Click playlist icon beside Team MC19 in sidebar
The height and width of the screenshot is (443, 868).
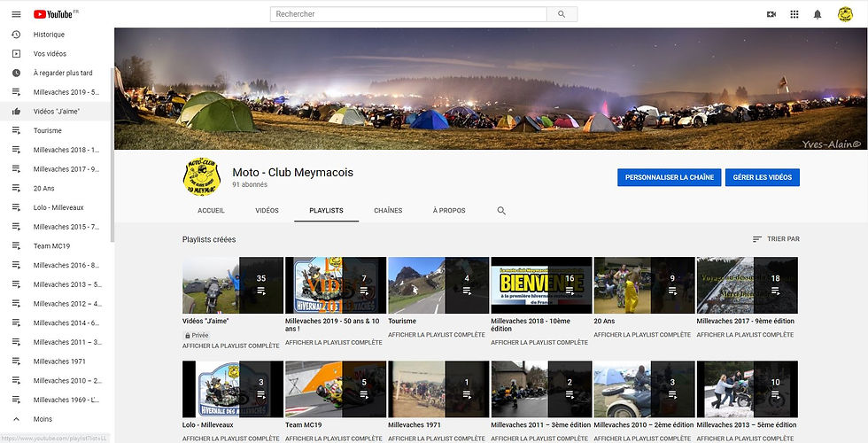click(x=16, y=246)
